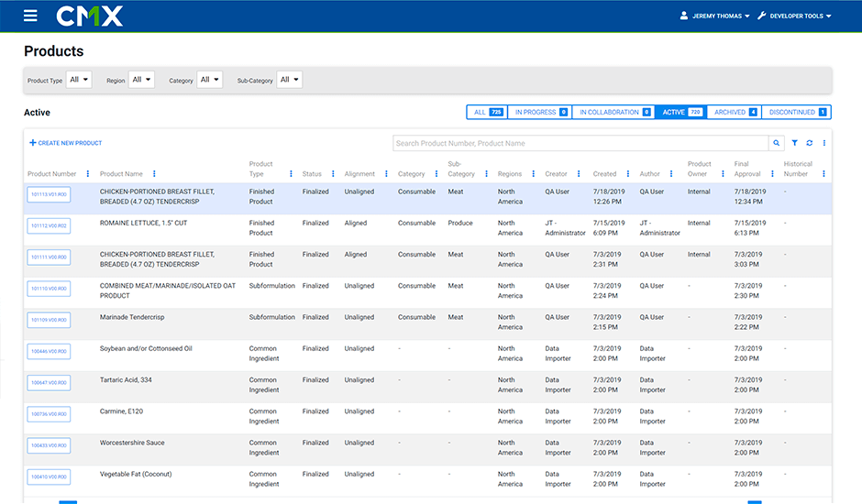Open Alignment column menu dots
Screen dimensions: 862x504
[x=386, y=174]
